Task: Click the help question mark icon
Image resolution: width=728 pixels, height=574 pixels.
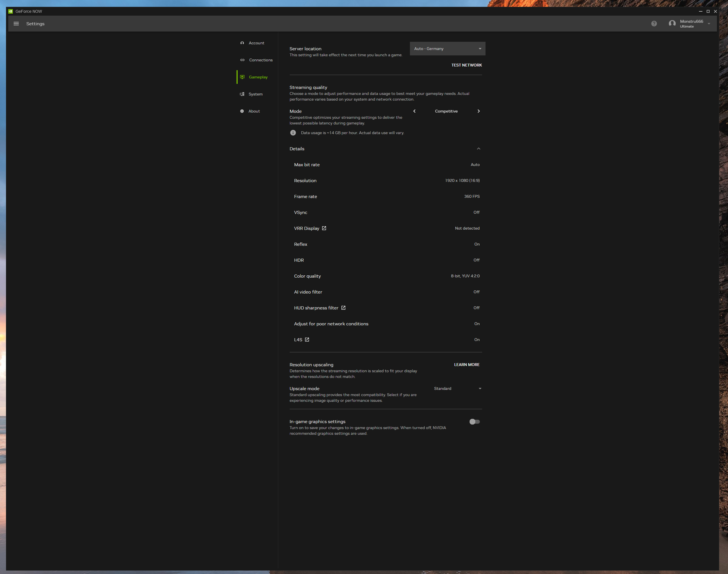Action: (654, 24)
